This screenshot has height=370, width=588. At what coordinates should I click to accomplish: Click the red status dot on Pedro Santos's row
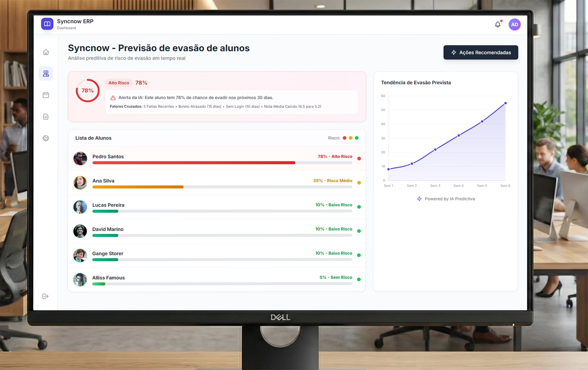pyautogui.click(x=359, y=158)
